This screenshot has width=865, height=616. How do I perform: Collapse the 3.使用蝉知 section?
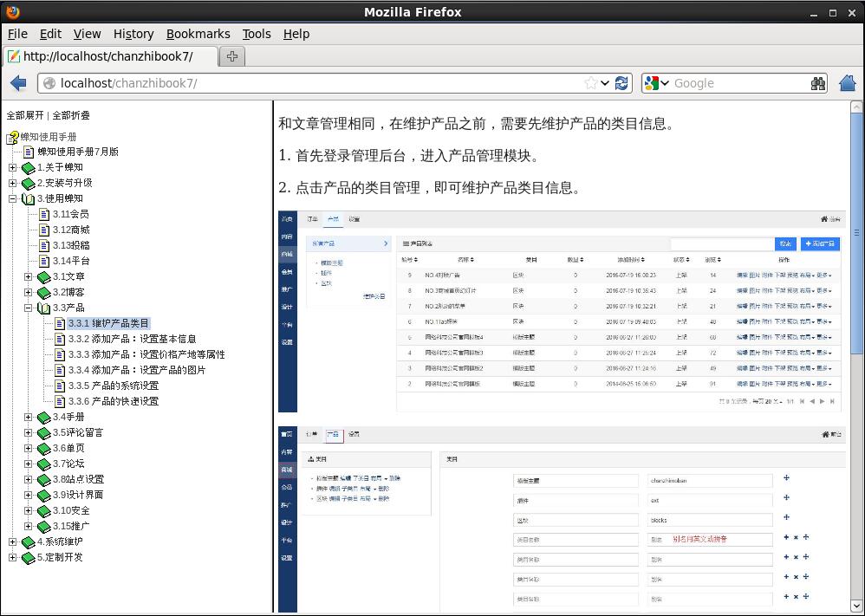[x=12, y=199]
